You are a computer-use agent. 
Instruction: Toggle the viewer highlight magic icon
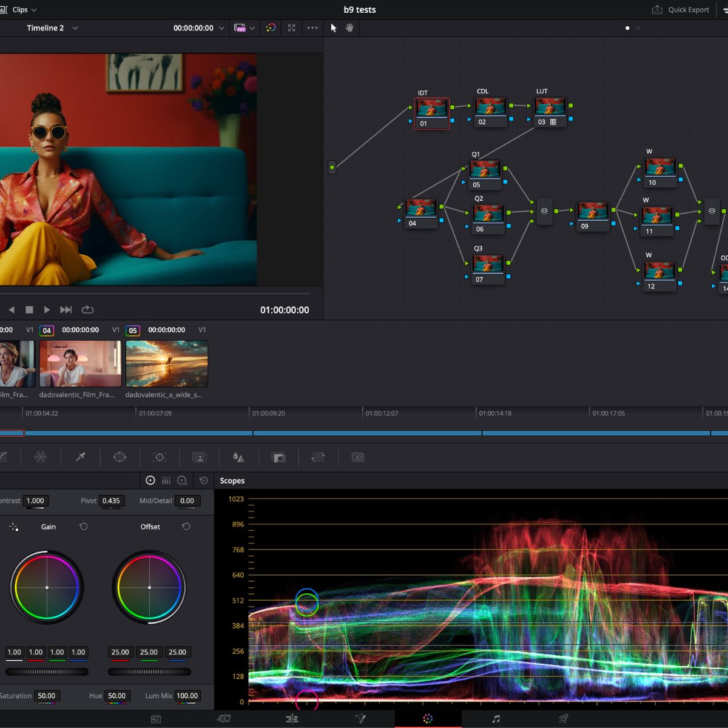click(x=271, y=28)
